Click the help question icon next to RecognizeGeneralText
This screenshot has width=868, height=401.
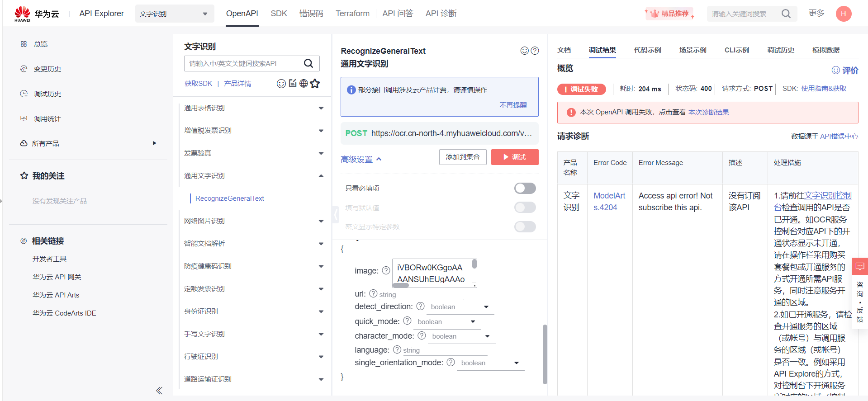pyautogui.click(x=535, y=51)
